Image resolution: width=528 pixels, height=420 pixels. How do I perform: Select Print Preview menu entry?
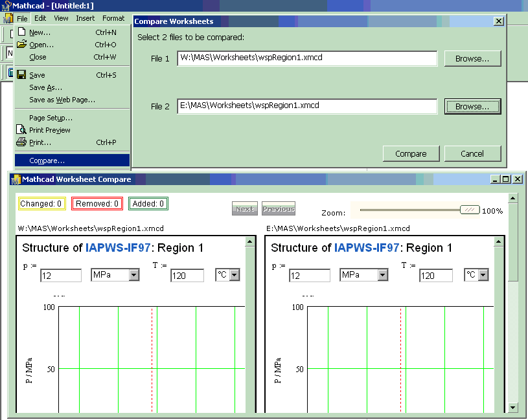pos(72,130)
